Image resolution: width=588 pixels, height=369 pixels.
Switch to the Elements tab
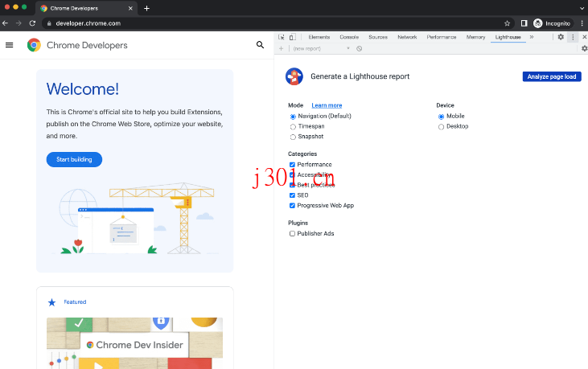click(319, 37)
